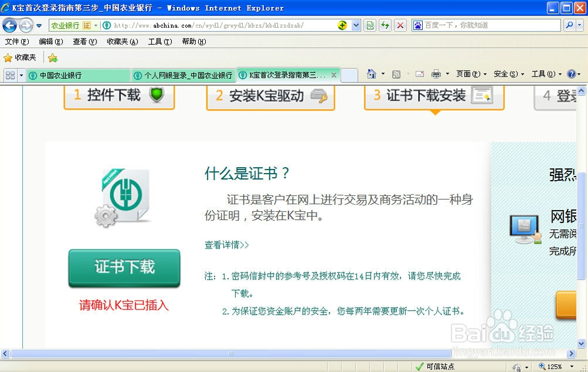Open the 查看(V) menu
Viewport: 588px width, 372px height.
click(x=85, y=42)
